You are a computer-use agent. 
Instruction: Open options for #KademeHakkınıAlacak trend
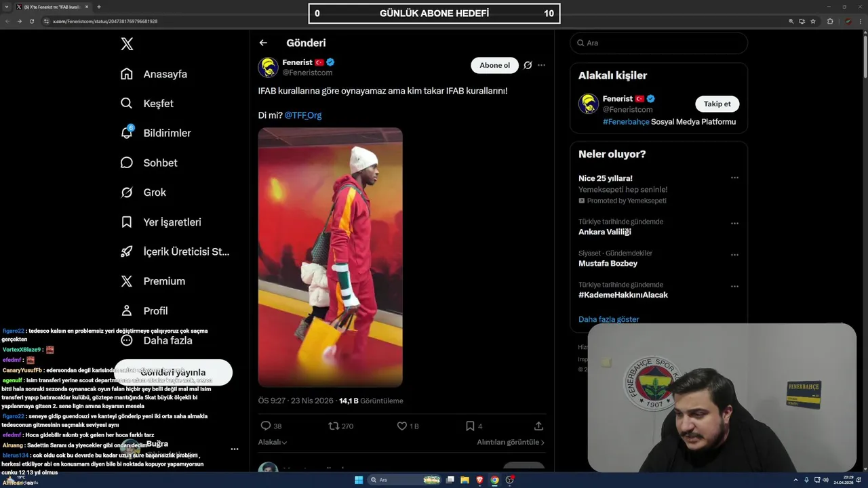(734, 287)
